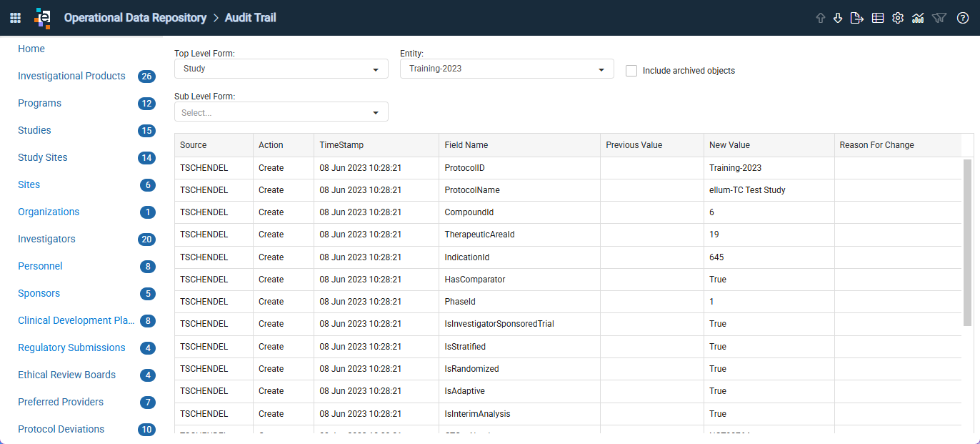Sort by TimeStamp column header
The width and height of the screenshot is (980, 444).
376,145
